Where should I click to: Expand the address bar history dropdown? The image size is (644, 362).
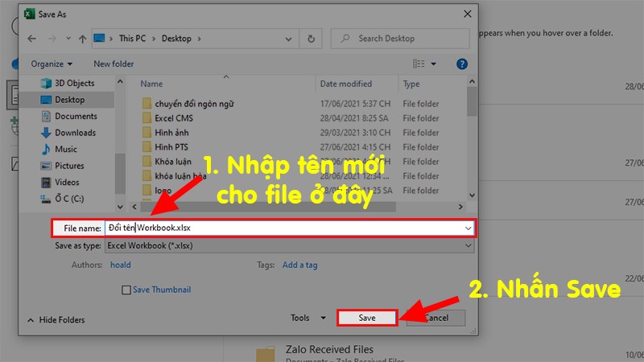click(288, 39)
